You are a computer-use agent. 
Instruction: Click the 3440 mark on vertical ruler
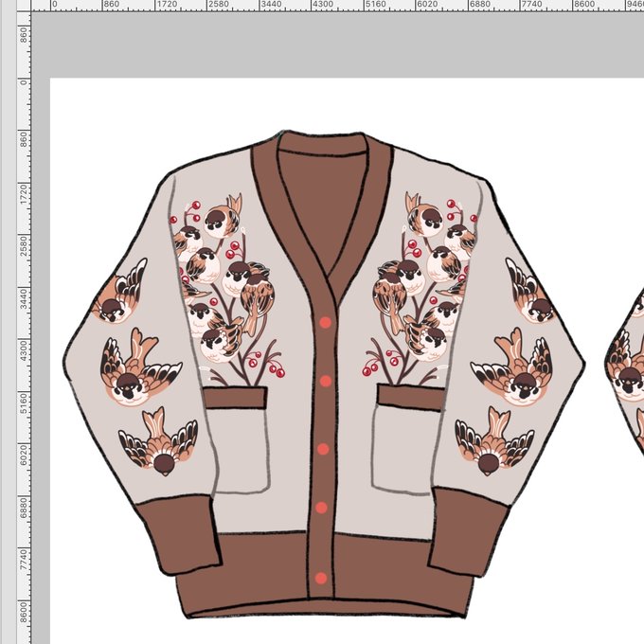click(24, 299)
